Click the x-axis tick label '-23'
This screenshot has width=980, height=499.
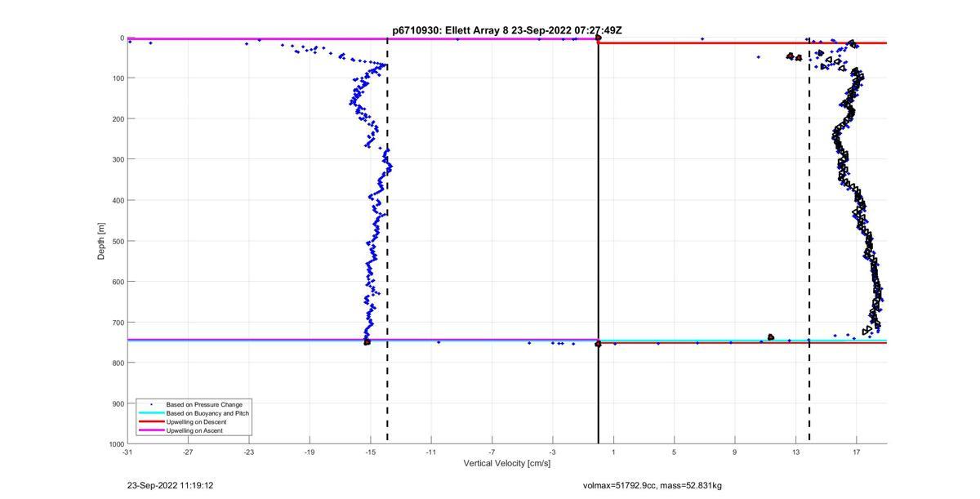tap(249, 452)
